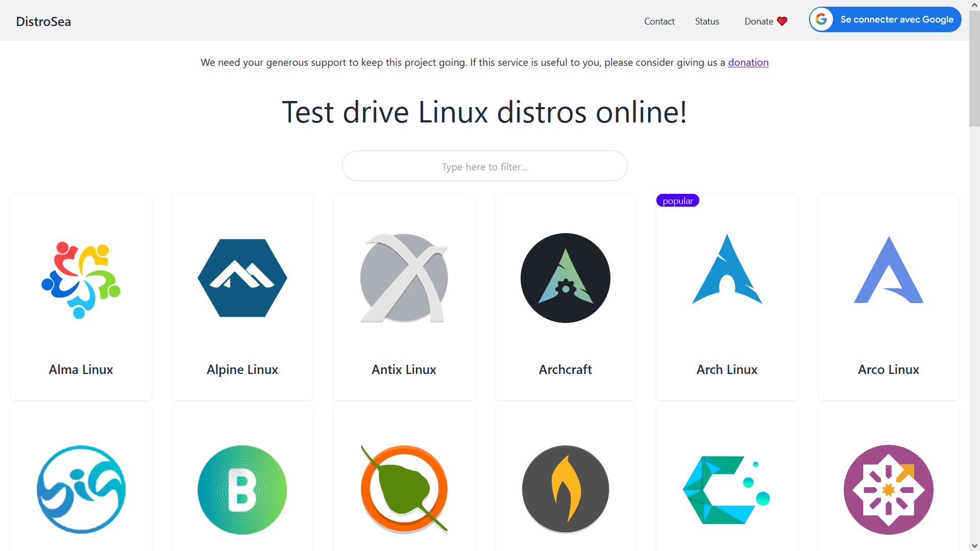Image resolution: width=980 pixels, height=551 pixels.
Task: Select the 'Arco Linux' label
Action: pyautogui.click(x=889, y=369)
